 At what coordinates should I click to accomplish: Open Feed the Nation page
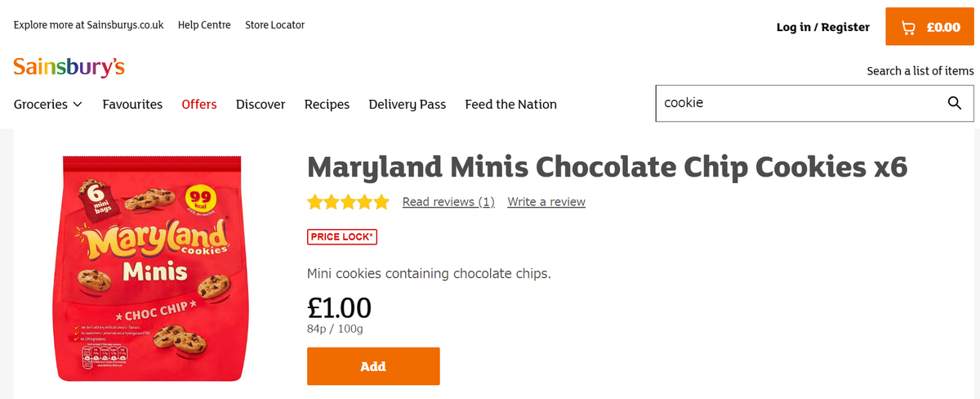(x=510, y=105)
